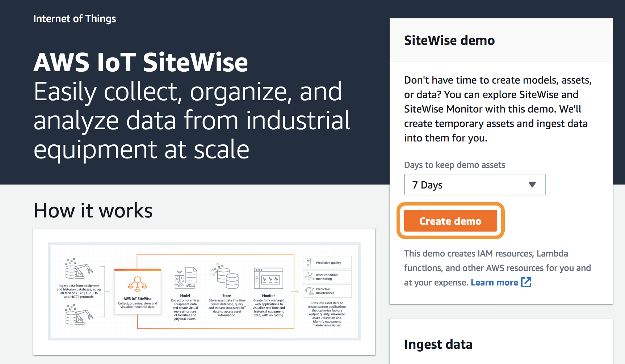Click the Monitor icon in the diagram
The width and height of the screenshot is (625, 364).
pos(269,278)
